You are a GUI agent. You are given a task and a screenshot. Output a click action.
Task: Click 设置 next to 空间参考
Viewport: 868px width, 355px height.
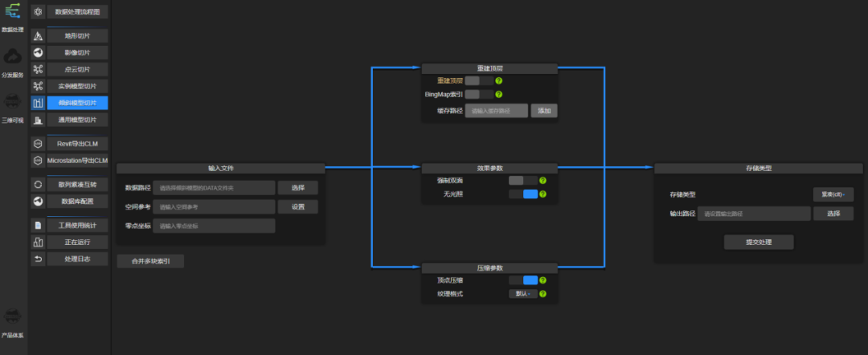tap(298, 206)
